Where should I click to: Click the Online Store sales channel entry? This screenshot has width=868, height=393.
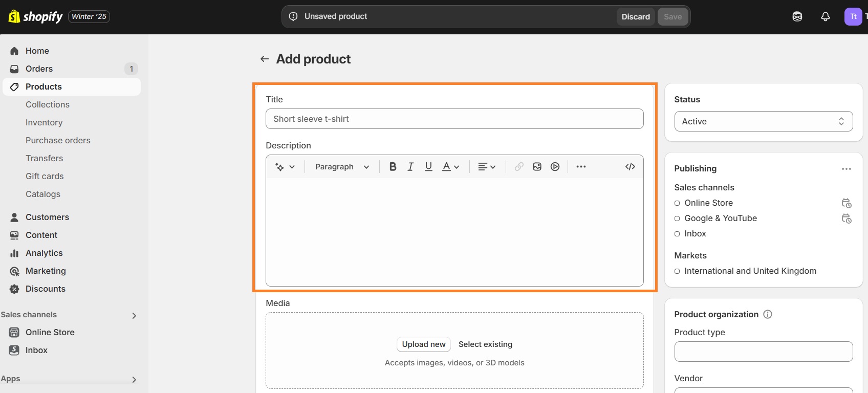point(708,203)
